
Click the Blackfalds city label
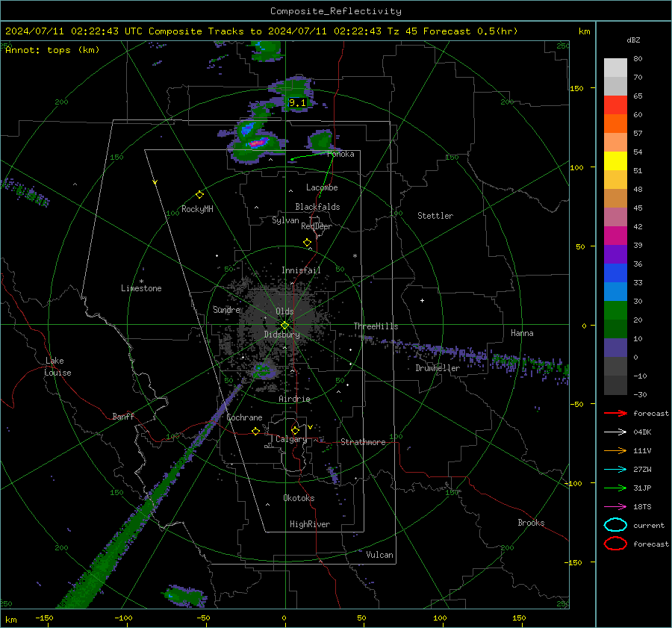(317, 207)
